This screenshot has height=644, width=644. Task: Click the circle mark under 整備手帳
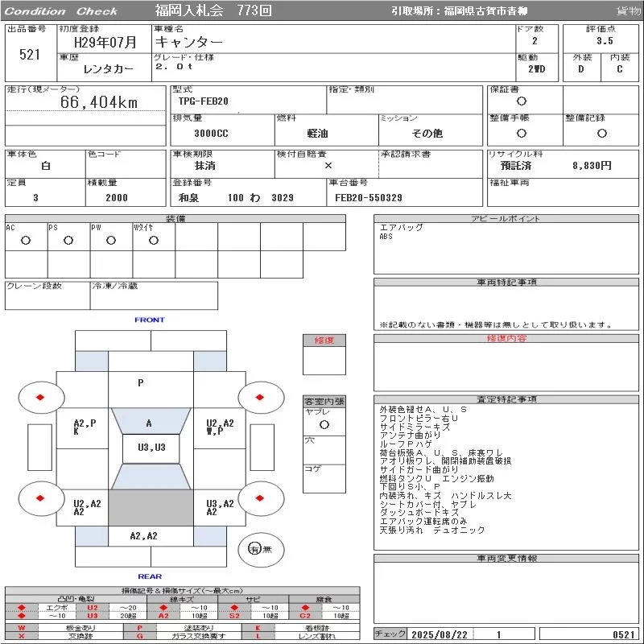522,133
